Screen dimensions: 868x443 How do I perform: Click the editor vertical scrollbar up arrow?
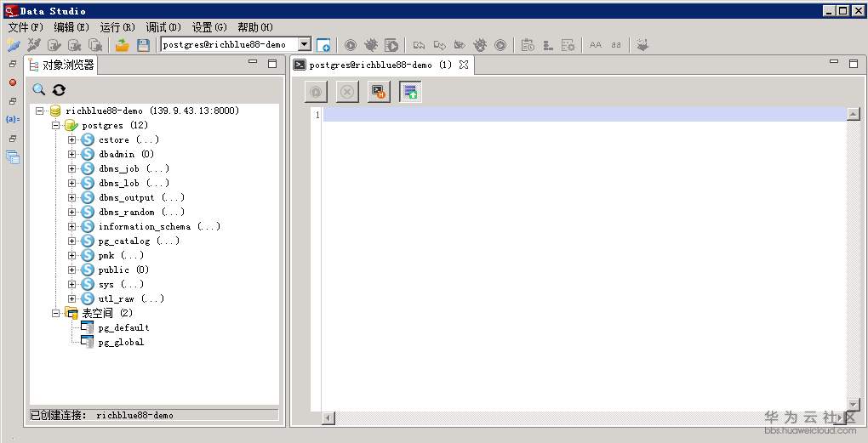[854, 115]
